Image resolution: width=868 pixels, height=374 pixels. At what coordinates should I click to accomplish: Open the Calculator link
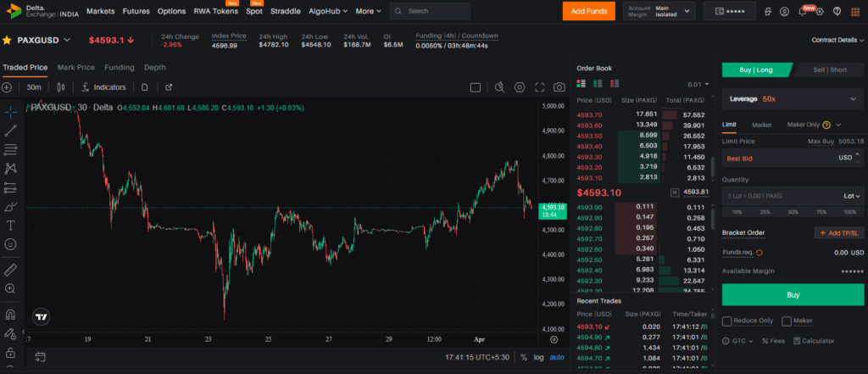point(814,341)
